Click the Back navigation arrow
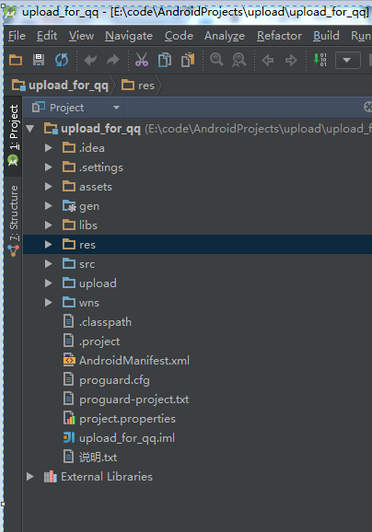372x532 pixels. click(268, 60)
